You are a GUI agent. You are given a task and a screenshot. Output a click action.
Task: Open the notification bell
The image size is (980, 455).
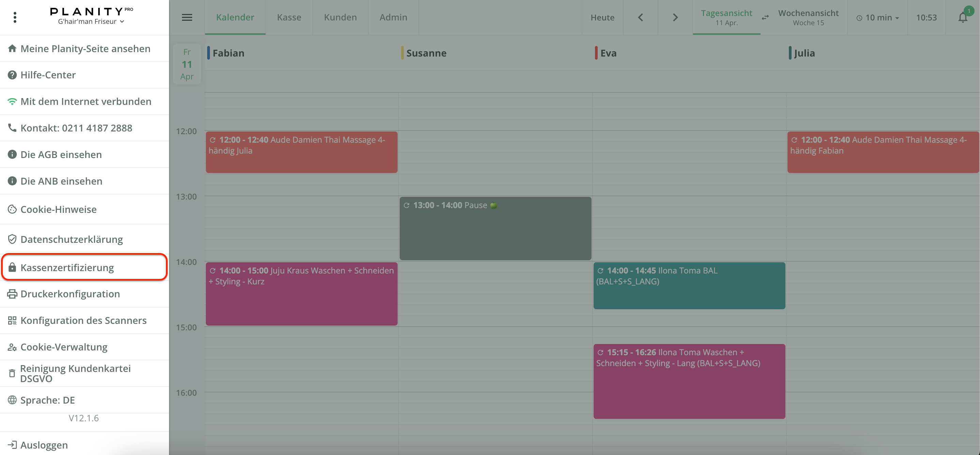tap(963, 17)
